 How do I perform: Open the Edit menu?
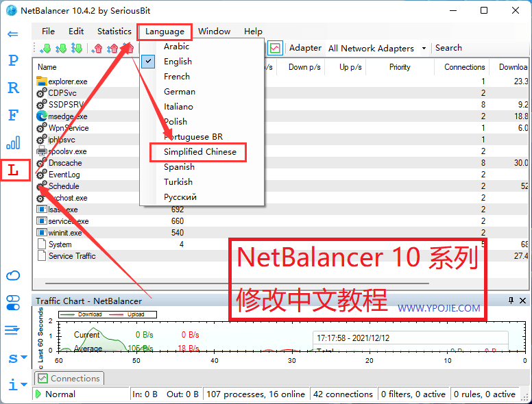[x=76, y=31]
